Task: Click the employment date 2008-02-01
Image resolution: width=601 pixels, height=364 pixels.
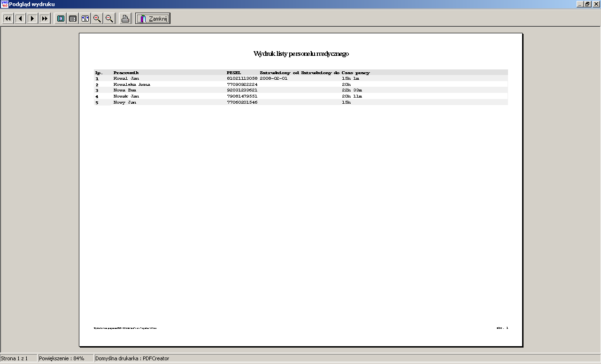Action: [274, 78]
